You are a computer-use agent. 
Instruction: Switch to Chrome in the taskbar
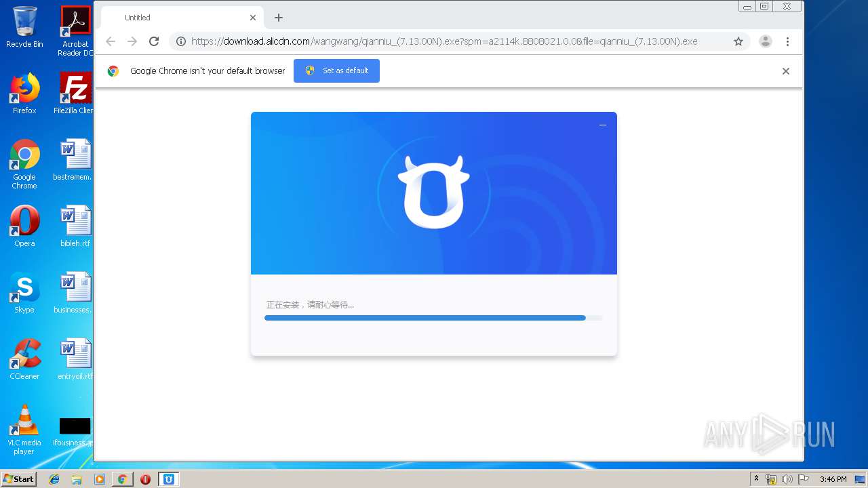click(123, 479)
